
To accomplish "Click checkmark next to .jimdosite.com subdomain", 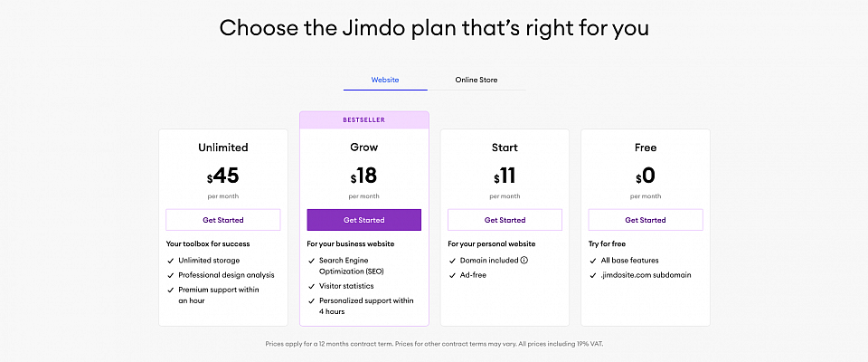I will (x=592, y=275).
